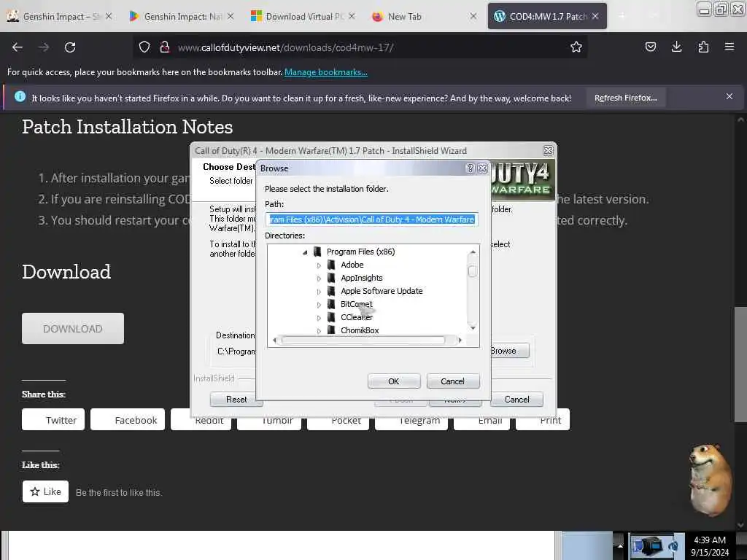Dismiss the Firefox refresh notification bar
Viewport: 747px width, 560px height.
[729, 97]
